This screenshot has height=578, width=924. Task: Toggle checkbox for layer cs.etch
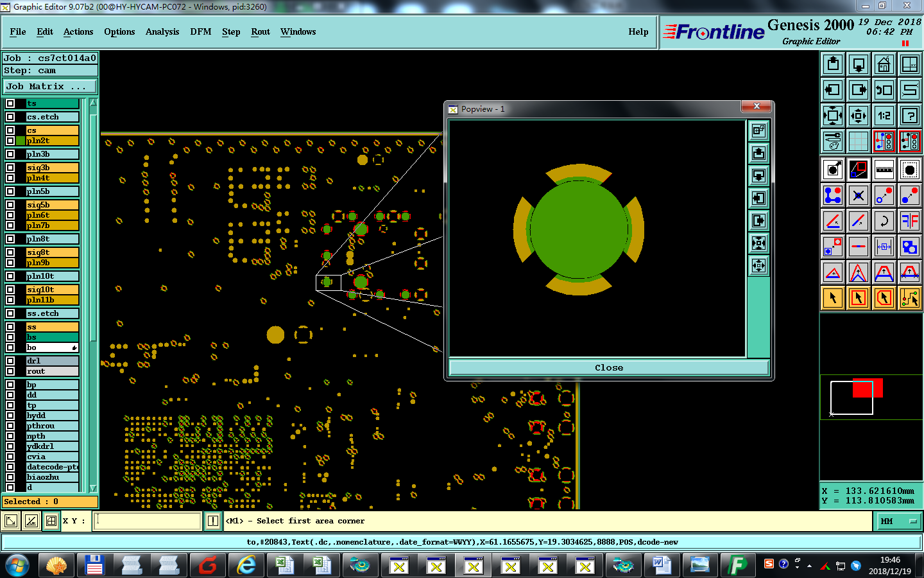coord(10,117)
